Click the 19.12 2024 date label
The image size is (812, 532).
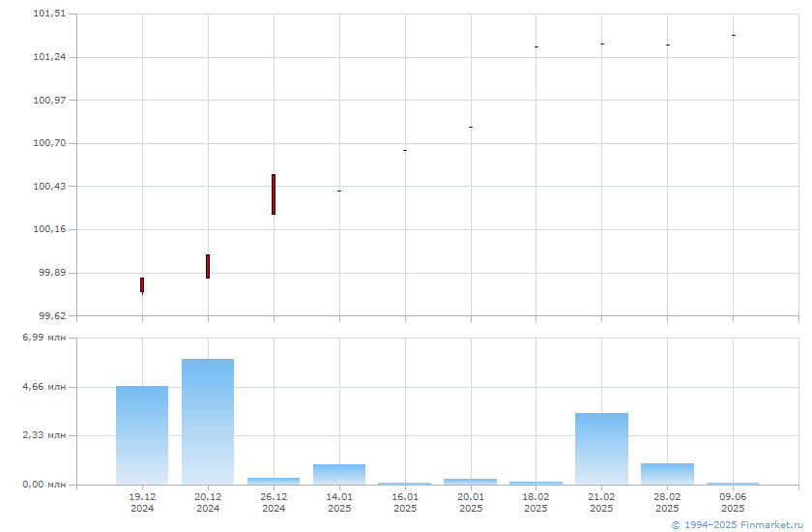coord(142,502)
